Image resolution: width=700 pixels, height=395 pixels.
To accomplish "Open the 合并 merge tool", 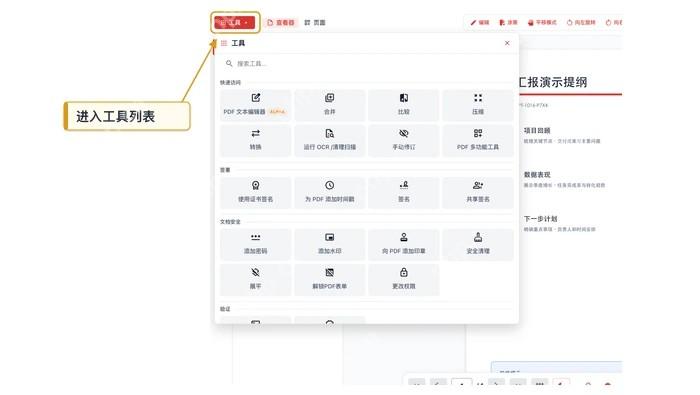I will (x=329, y=105).
